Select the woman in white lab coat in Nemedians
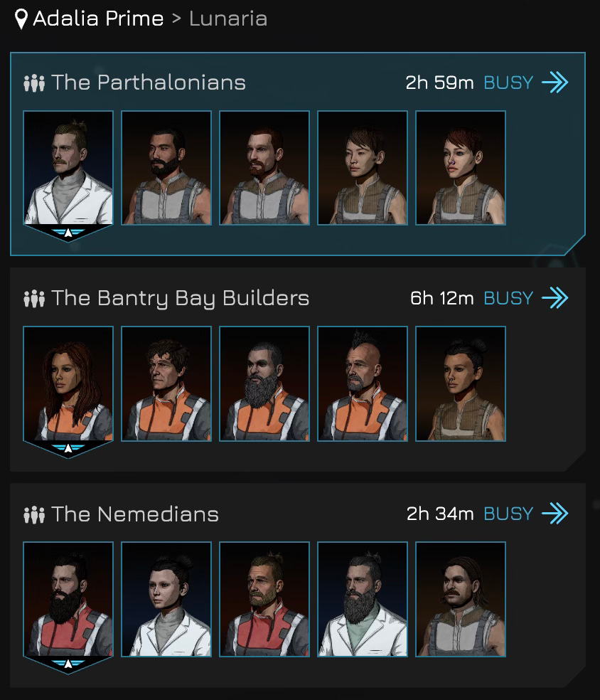600x700 pixels. [x=166, y=599]
